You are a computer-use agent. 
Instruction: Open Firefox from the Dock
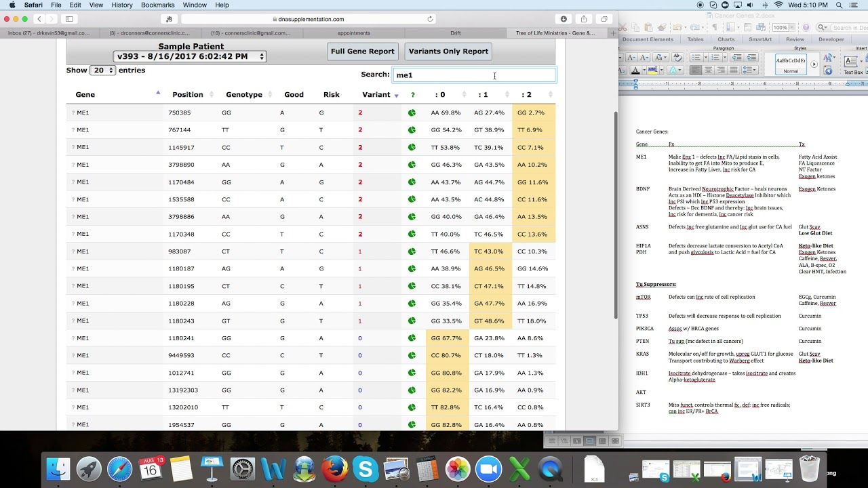334,469
